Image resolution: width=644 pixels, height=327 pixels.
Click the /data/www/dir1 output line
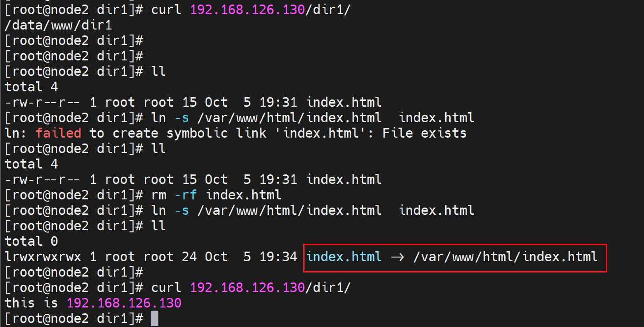click(58, 25)
